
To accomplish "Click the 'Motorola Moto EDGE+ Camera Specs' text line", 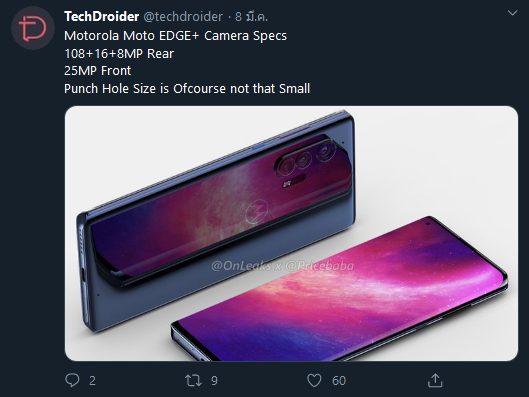I will tap(175, 36).
